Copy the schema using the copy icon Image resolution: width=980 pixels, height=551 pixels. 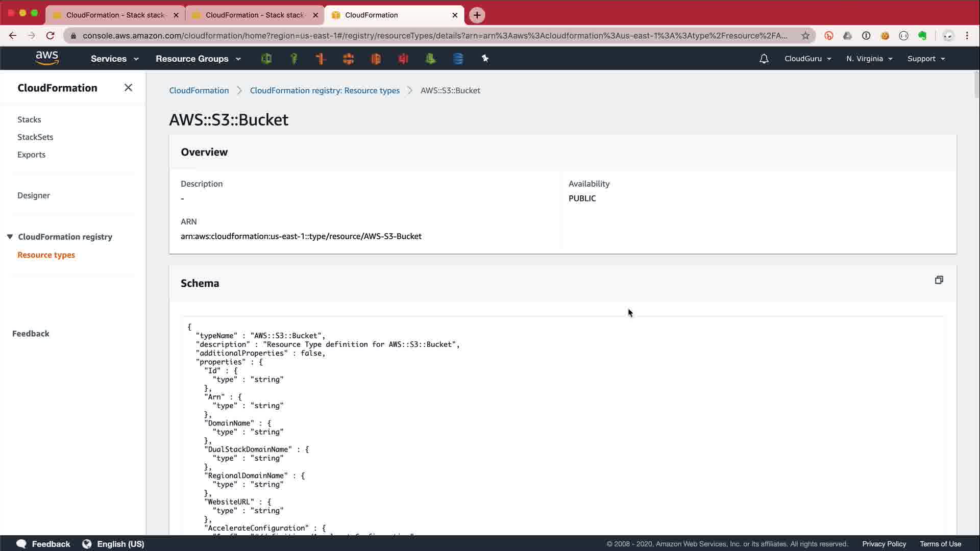[939, 280]
